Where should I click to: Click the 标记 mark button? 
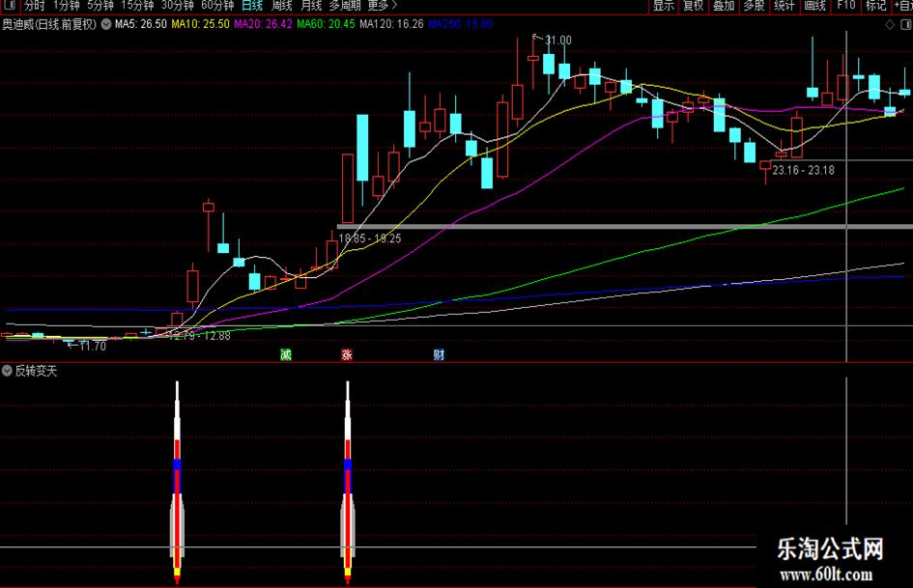[x=875, y=5]
